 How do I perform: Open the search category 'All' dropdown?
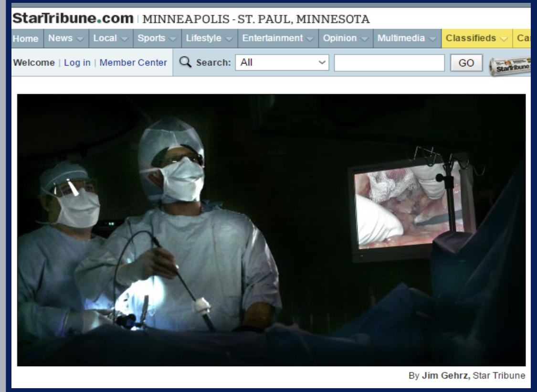click(282, 63)
